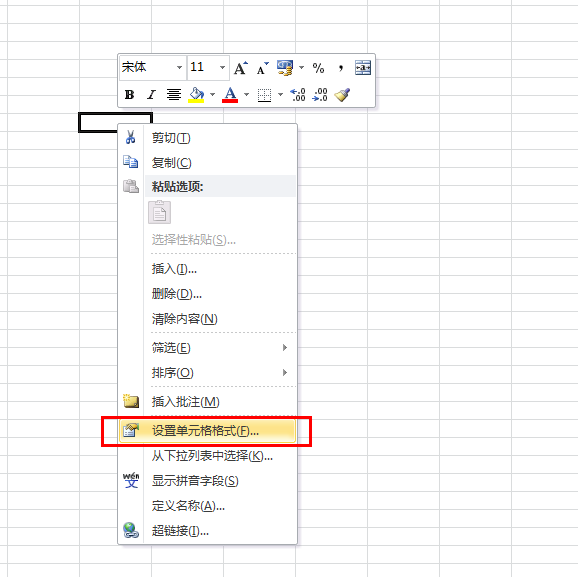Click Merge and Center icon

tap(363, 68)
